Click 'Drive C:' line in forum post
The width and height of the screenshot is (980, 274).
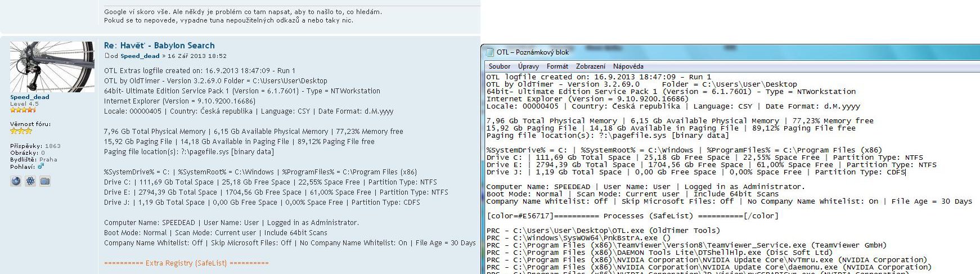[x=271, y=182]
